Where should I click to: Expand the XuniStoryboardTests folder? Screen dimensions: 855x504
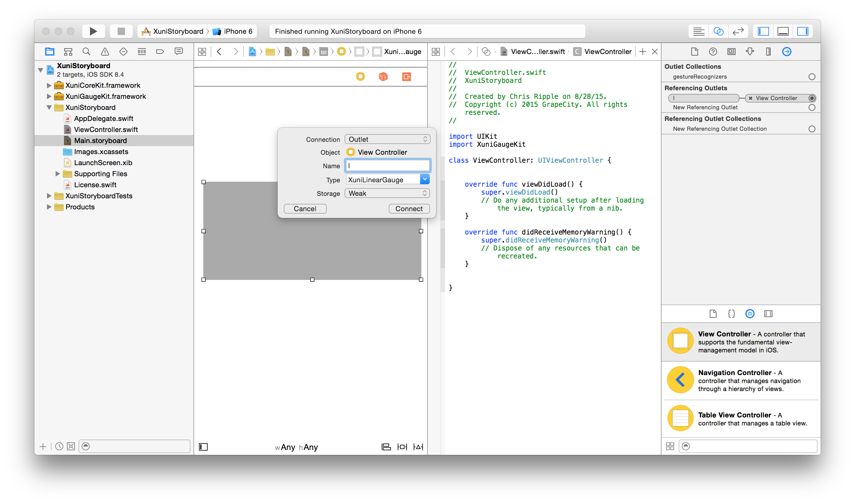[49, 196]
